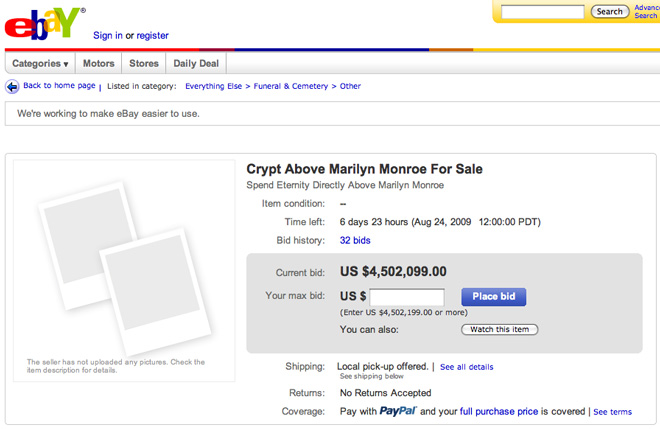Open the Daily Deal tab

tap(196, 64)
